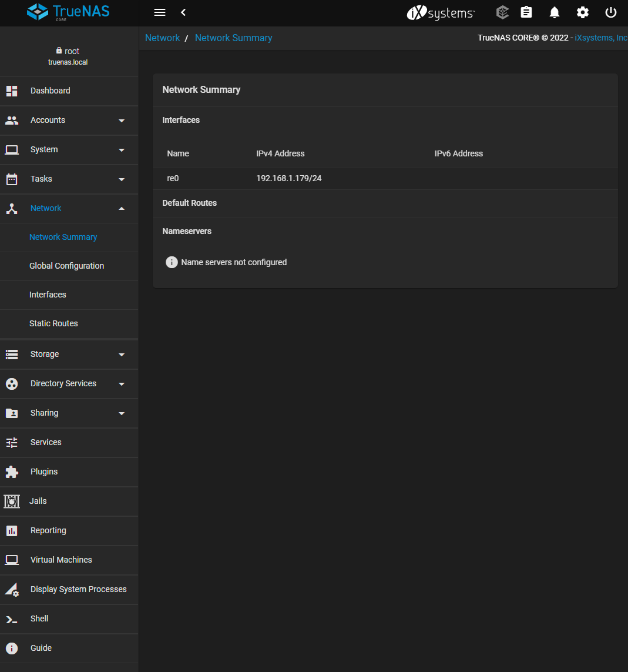Open Static Routes submenu item
This screenshot has height=672, width=628.
(x=53, y=323)
